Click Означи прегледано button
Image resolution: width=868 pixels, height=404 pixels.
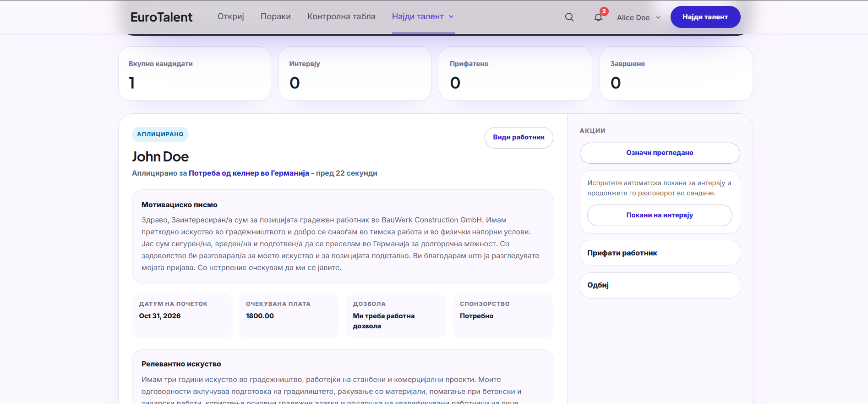[660, 153]
